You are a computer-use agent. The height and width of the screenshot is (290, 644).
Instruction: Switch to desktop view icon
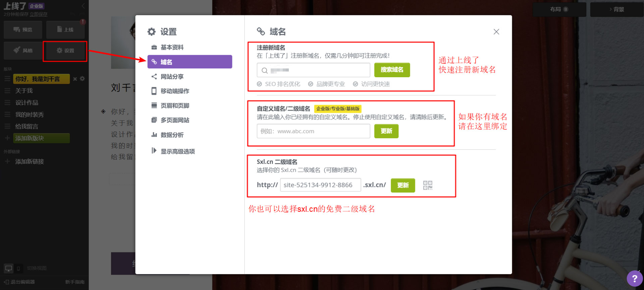8,268
